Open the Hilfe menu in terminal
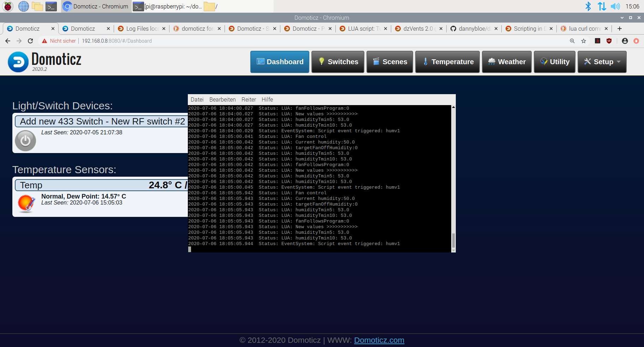The height and width of the screenshot is (347, 644). [x=267, y=99]
